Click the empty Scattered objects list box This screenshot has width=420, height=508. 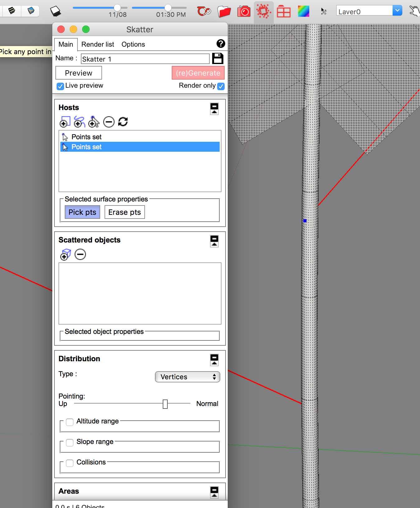140,293
